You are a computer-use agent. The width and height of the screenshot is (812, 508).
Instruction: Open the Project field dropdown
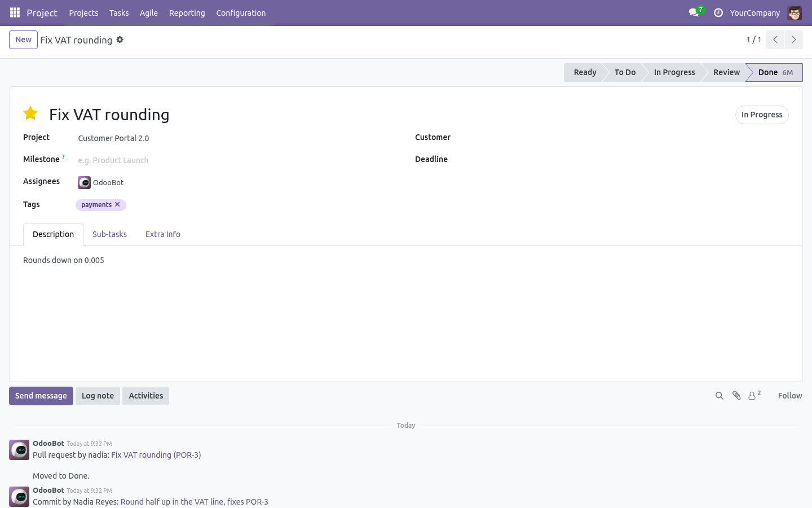click(237, 138)
